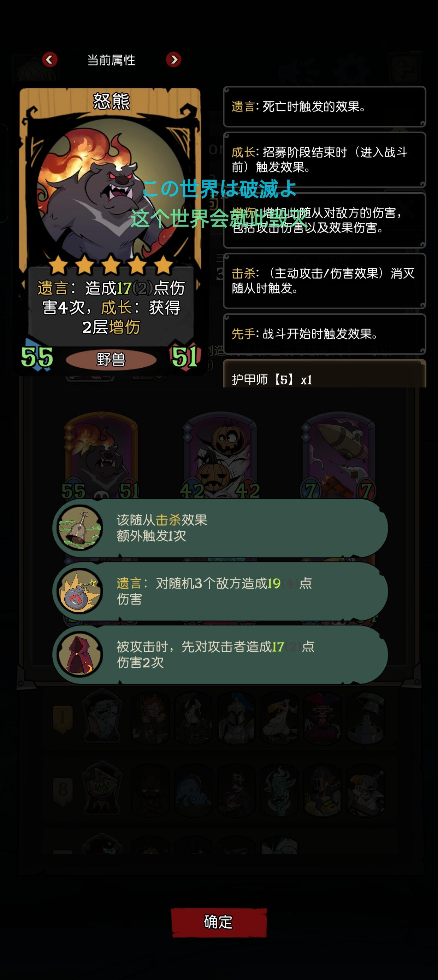Open the 成长 keyword explanation box
438x980 pixels.
point(324,159)
